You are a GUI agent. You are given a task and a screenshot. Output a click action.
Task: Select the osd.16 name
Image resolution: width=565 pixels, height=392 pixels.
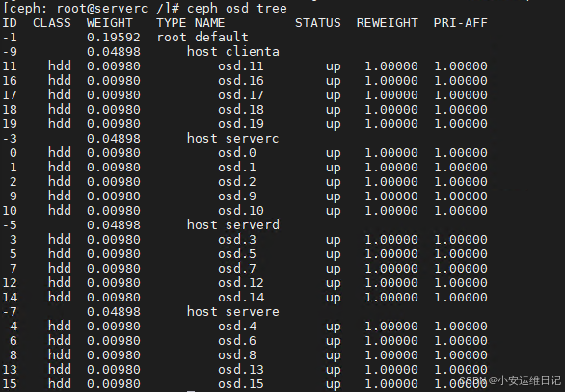click(x=241, y=81)
